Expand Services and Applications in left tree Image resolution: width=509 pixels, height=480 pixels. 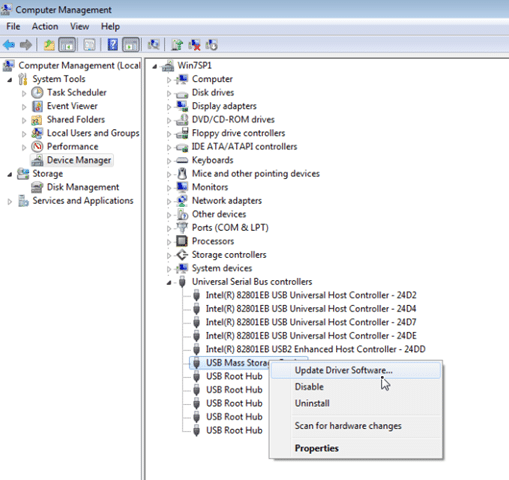[10, 201]
